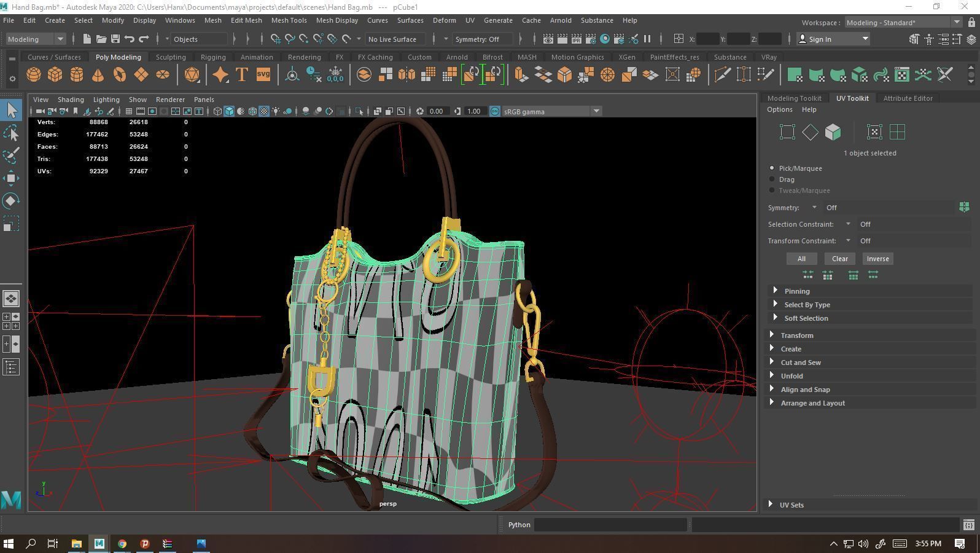Open the Modeling menu set dropdown
980x553 pixels.
(x=35, y=39)
